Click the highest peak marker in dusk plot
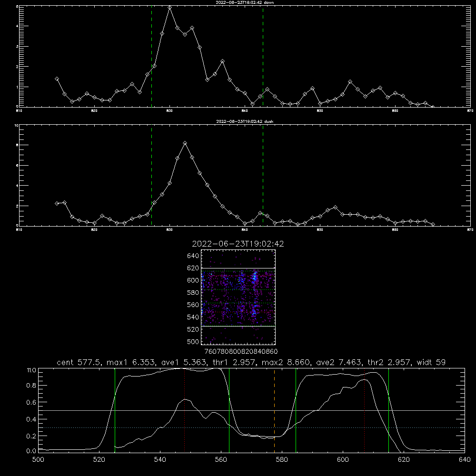476x476 pixels. [185, 143]
